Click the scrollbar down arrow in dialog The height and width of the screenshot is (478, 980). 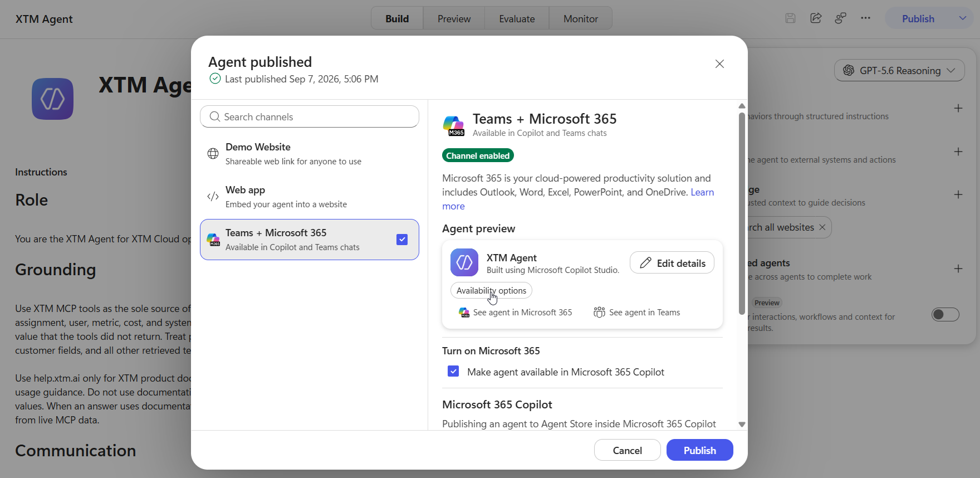[742, 425]
